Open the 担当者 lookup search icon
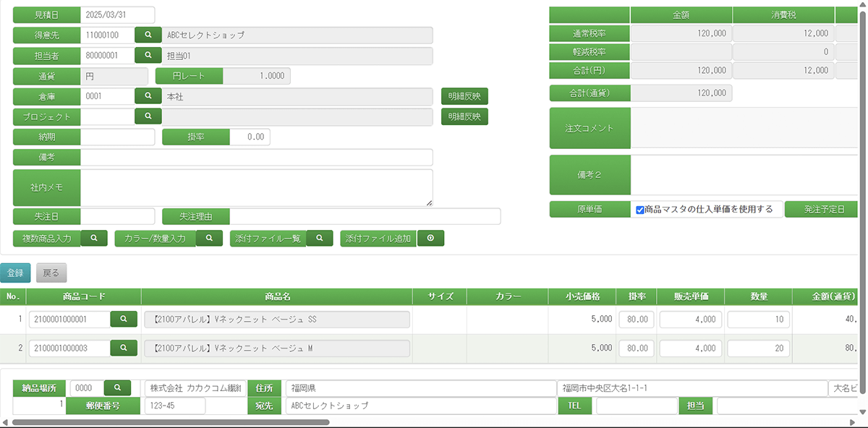Viewport: 868px width, 428px height. tap(148, 56)
